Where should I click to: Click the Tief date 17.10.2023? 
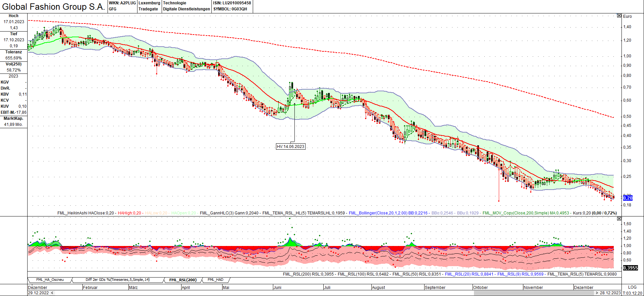tap(14, 40)
